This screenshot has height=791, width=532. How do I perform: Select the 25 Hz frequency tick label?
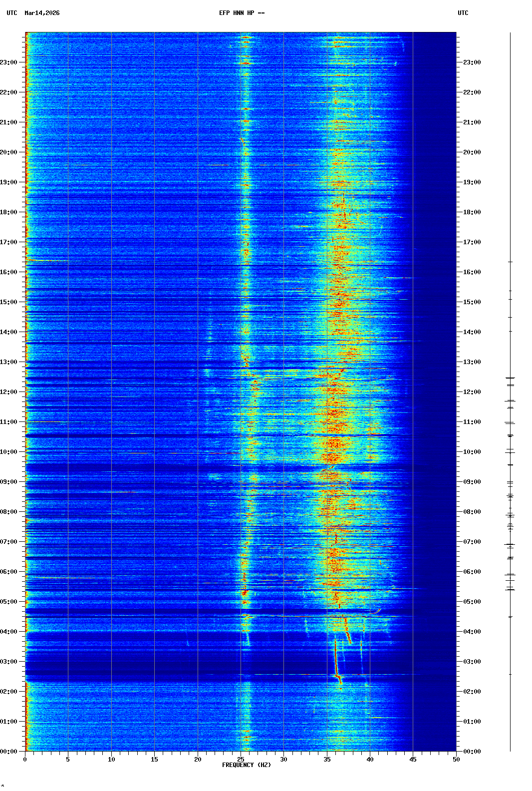click(x=241, y=760)
